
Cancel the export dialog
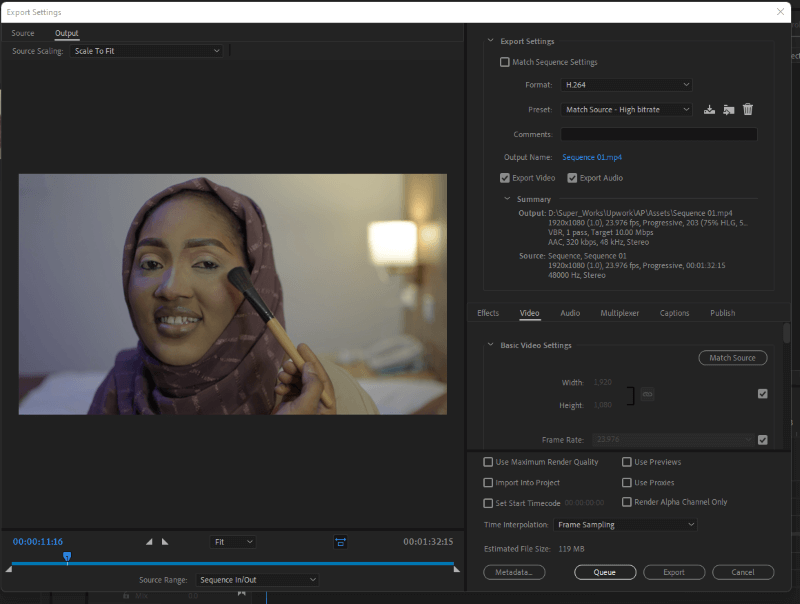point(742,572)
